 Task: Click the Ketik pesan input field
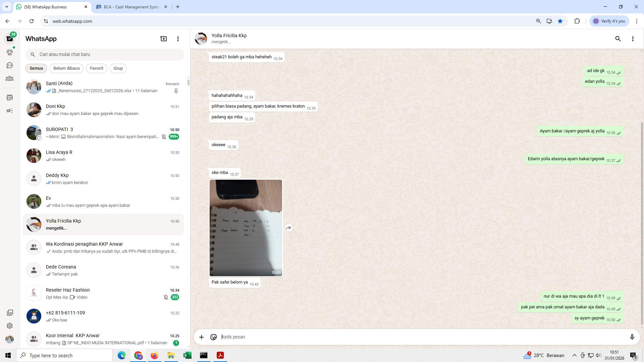coord(302,337)
